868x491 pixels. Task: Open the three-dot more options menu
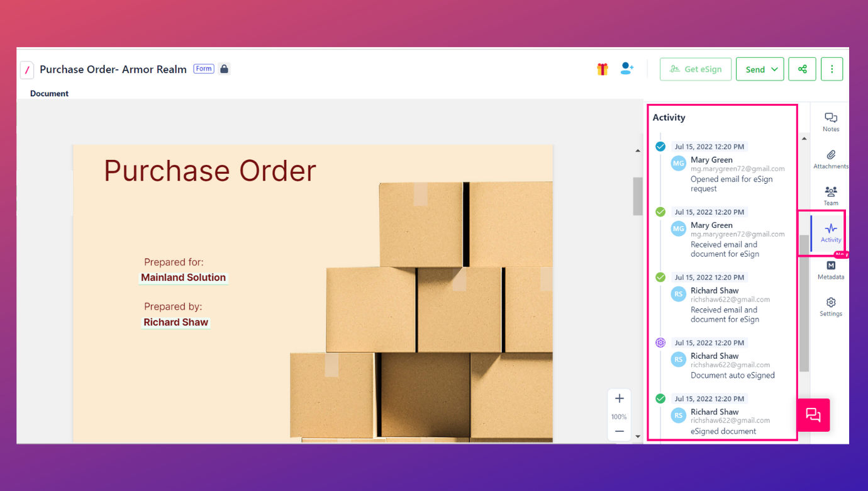(x=832, y=69)
